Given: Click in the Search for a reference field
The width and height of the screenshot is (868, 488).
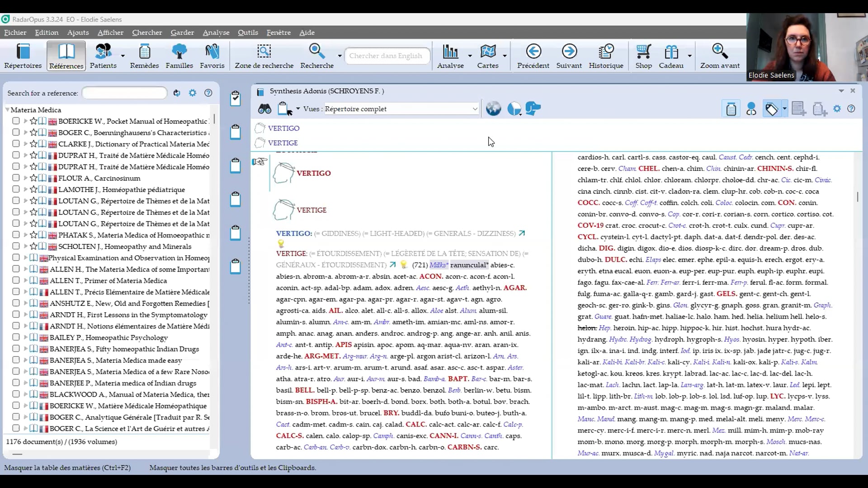Looking at the screenshot, I should (124, 93).
